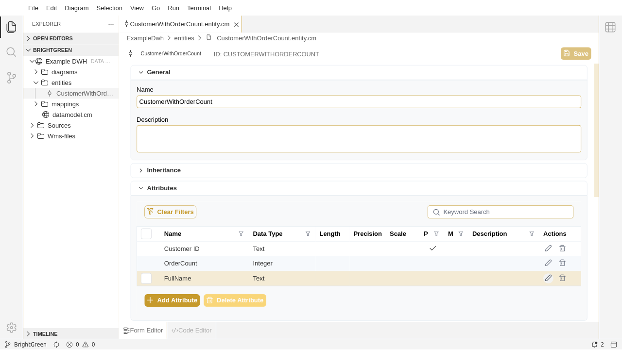The image size is (622, 364).
Task: Switch to the Code Editor tab
Action: [x=191, y=331]
